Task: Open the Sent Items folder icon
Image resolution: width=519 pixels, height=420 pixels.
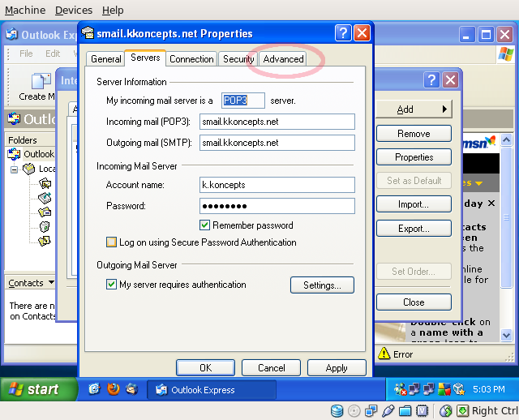Action: 45,212
